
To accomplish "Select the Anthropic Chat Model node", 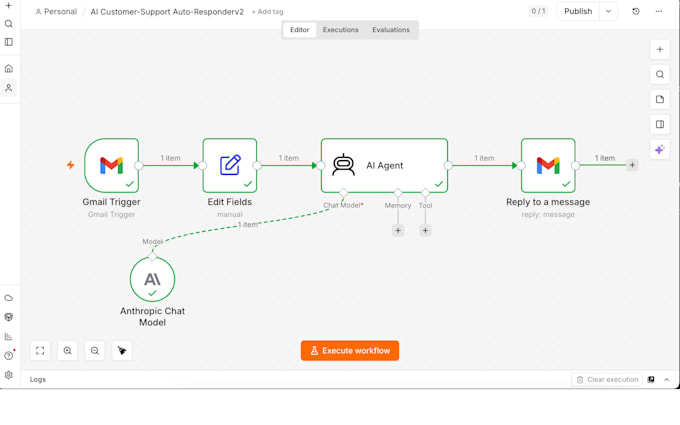I will click(152, 279).
